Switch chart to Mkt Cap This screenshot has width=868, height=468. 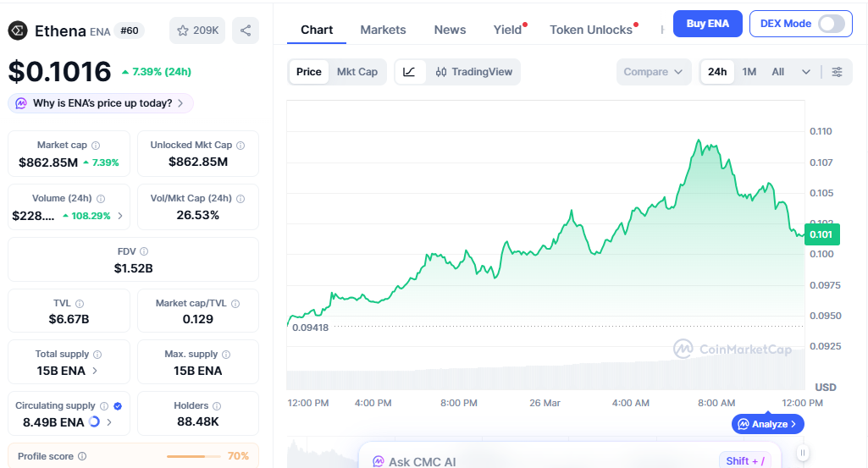click(357, 72)
